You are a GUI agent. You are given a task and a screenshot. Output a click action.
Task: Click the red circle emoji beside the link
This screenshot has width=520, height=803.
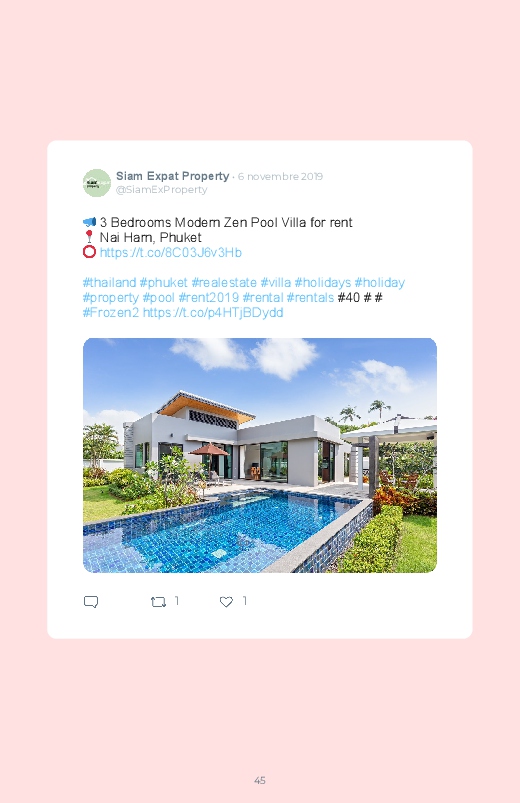90,252
